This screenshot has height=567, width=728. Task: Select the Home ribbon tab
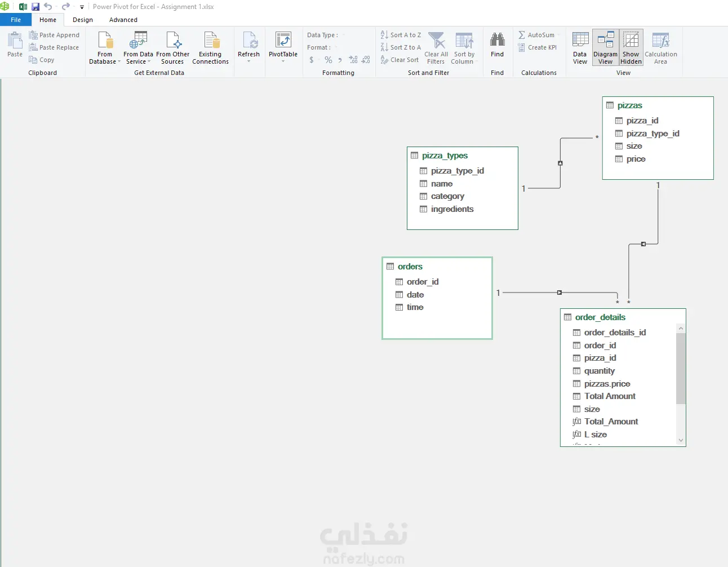[x=48, y=20]
